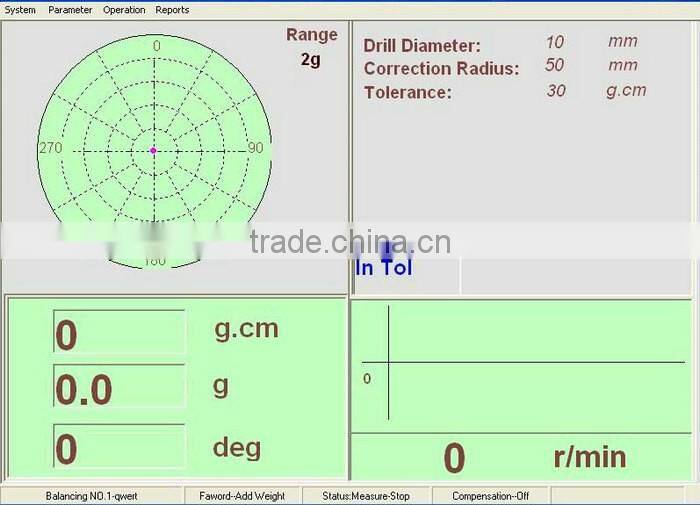Click the 'Drill Diameter:' label
Image resolution: width=700 pixels, height=505 pixels.
[x=422, y=46]
